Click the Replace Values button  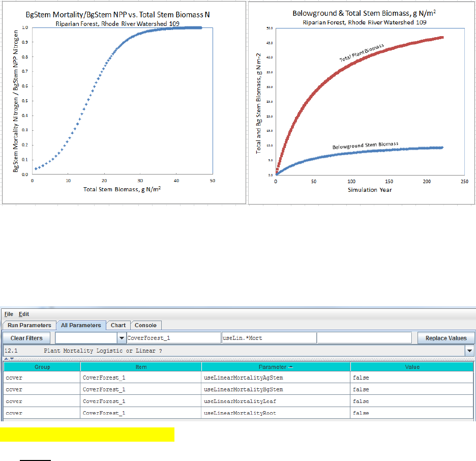click(446, 338)
